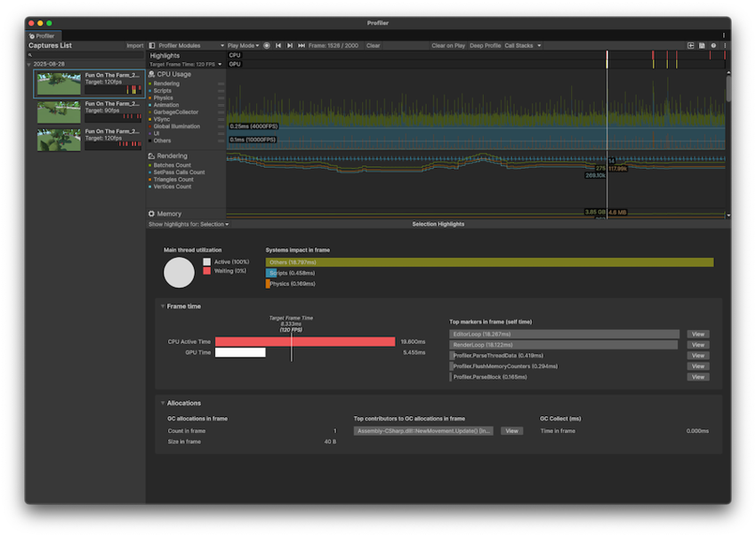The image size is (756, 537).
Task: Click the Memory module gear icon
Action: click(x=151, y=213)
